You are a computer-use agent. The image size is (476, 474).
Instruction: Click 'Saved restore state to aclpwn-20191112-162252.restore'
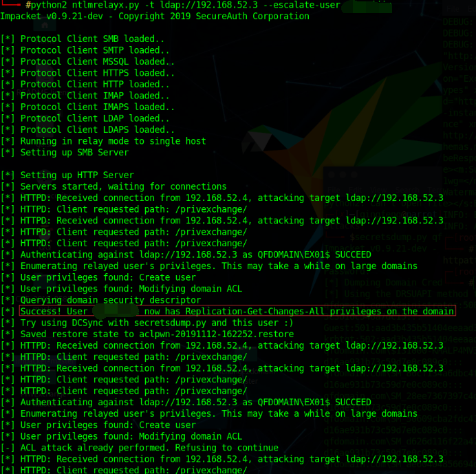click(147, 334)
